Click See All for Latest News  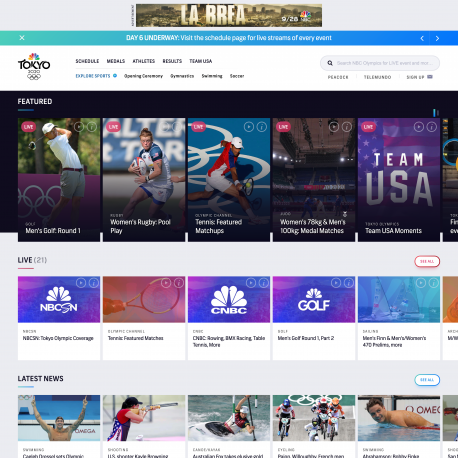click(427, 380)
